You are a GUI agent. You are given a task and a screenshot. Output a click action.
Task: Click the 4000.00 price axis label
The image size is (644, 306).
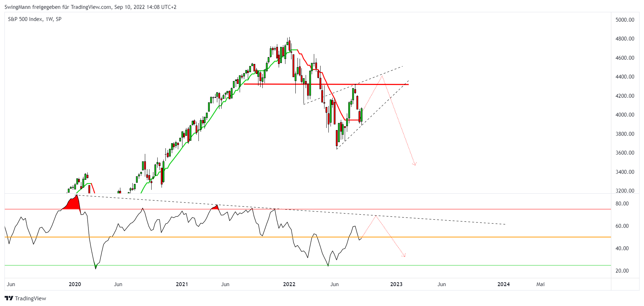pos(625,115)
